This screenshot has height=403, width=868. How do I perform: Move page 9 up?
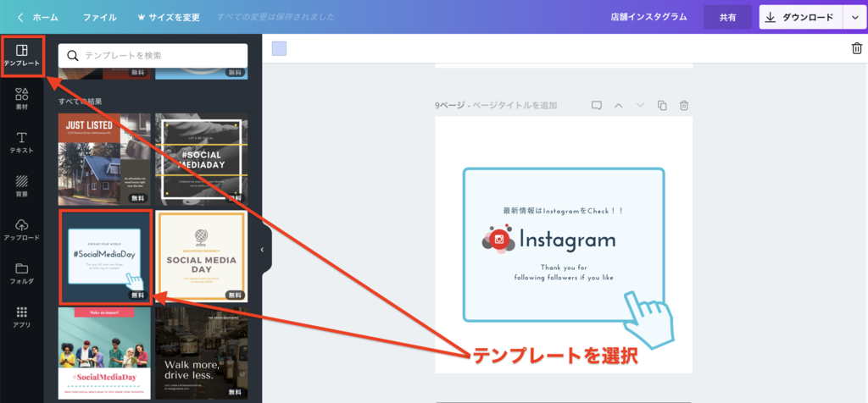pos(619,105)
